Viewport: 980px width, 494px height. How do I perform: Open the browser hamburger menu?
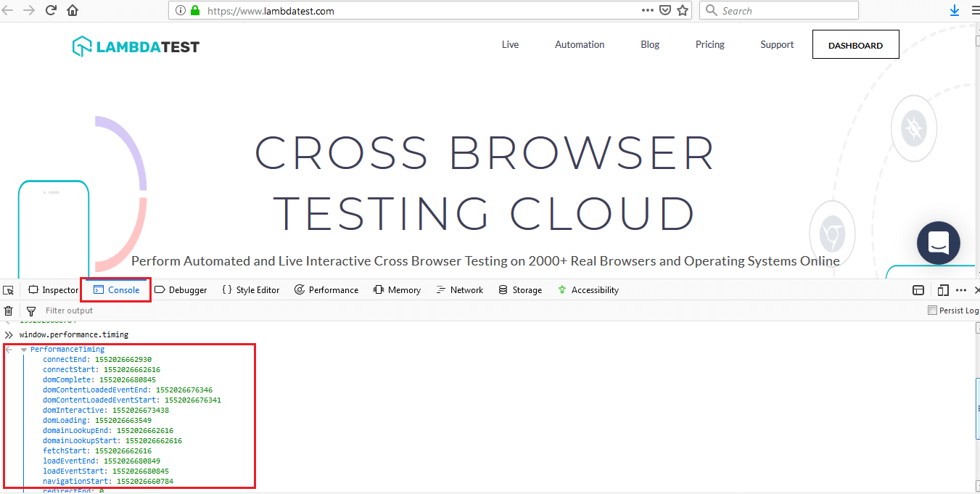point(973,10)
